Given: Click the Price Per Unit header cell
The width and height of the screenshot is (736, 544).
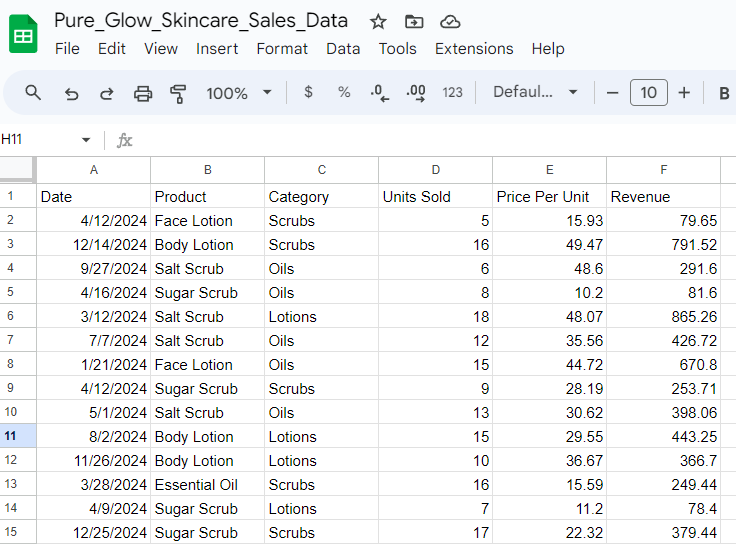Looking at the screenshot, I should pos(550,196).
